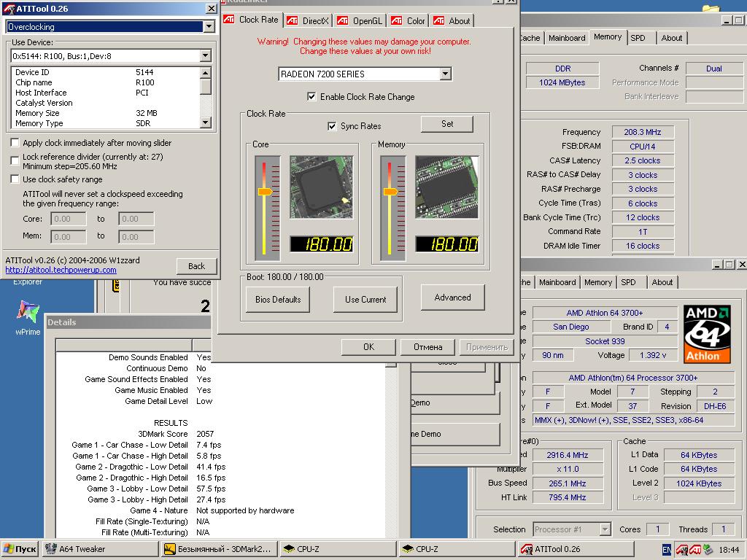Image resolution: width=747 pixels, height=560 pixels.
Task: Click the ATI icon on the About tab in RadLinker
Action: (438, 20)
